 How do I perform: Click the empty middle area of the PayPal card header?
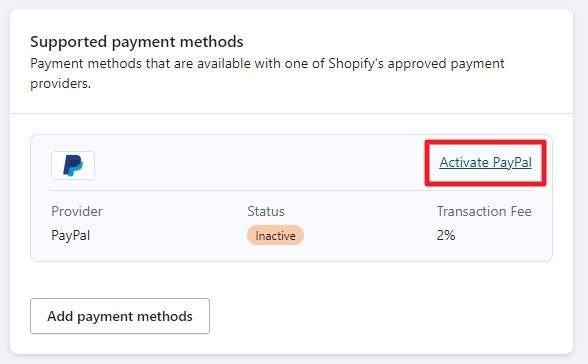[x=259, y=165]
